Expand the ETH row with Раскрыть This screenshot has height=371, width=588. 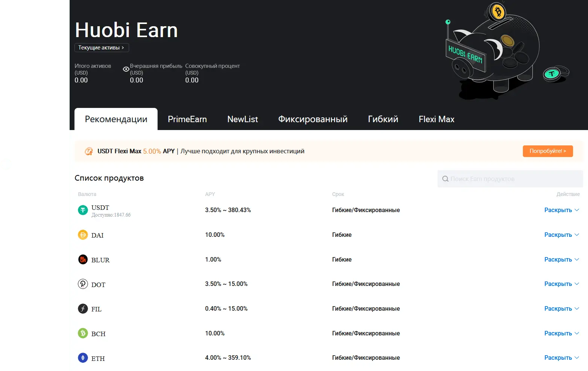[561, 358]
